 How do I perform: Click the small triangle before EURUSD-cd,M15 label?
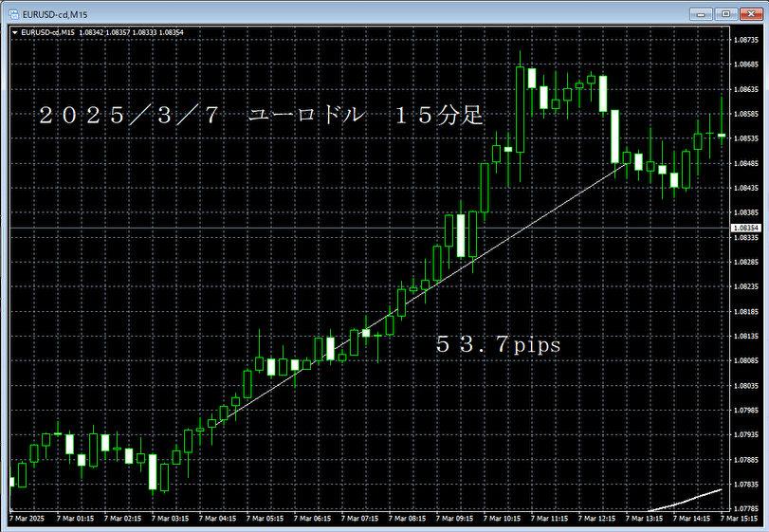pos(14,31)
